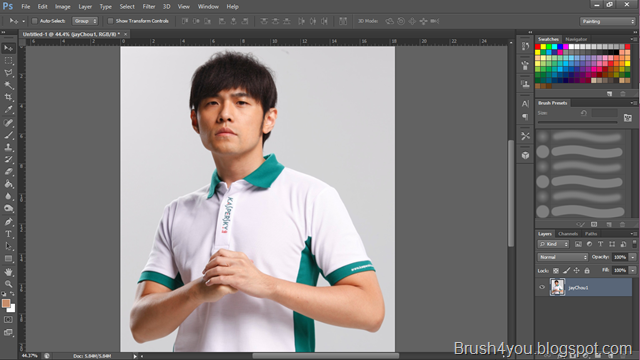Enable the Auto-Select checkbox
Screen dimensions: 640x360
click(x=35, y=21)
